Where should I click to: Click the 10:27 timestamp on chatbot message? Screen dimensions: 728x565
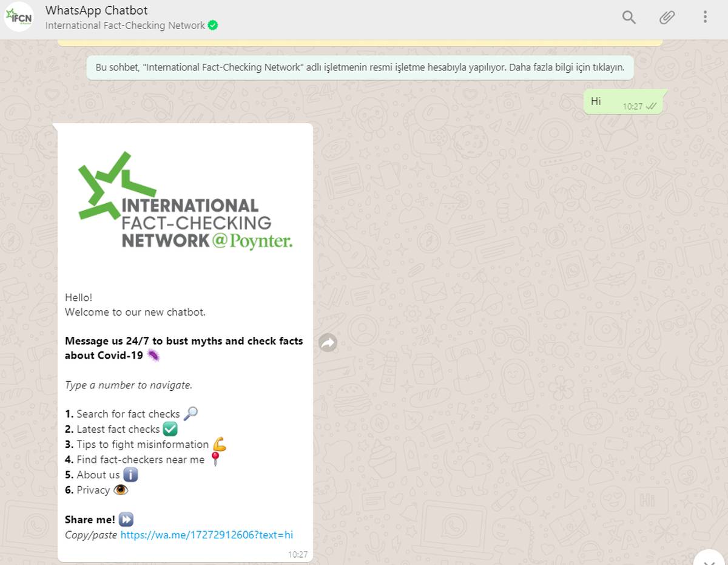pyautogui.click(x=298, y=554)
